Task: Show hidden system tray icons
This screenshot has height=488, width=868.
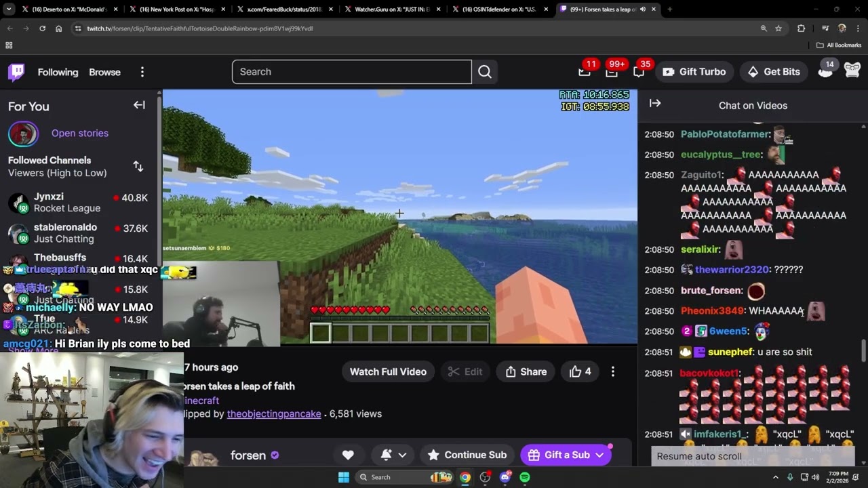Action: [x=776, y=477]
